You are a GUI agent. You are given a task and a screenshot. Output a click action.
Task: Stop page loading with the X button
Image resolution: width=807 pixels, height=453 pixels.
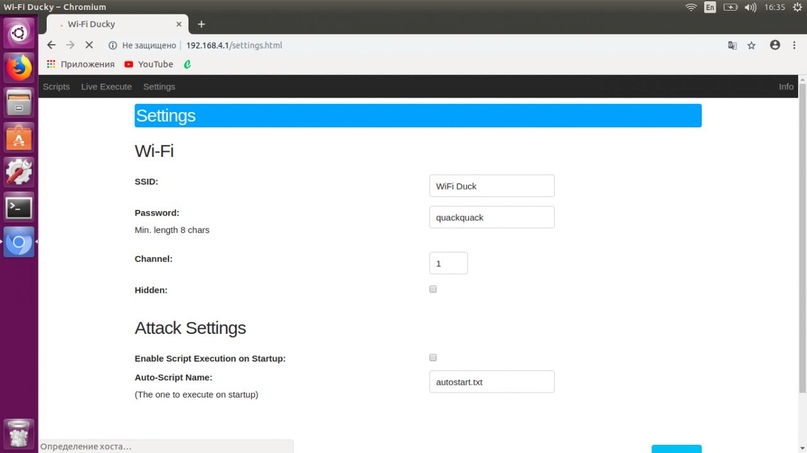(x=89, y=45)
